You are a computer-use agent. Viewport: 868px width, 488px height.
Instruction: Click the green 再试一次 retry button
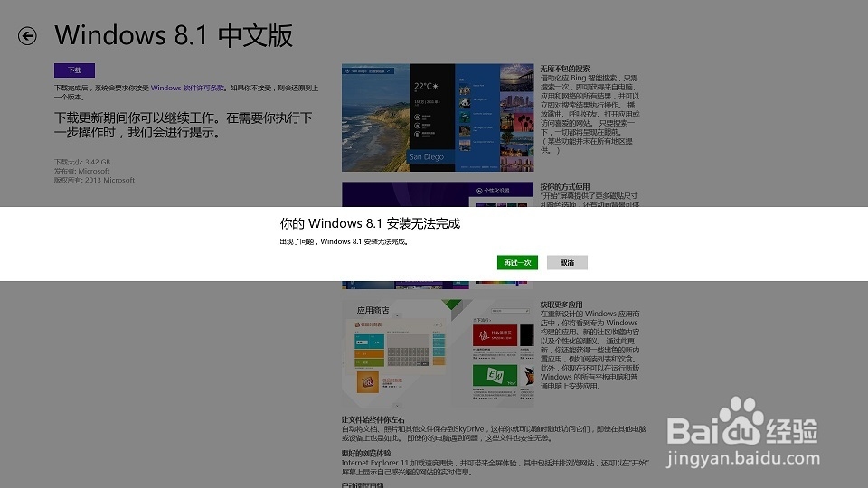[x=517, y=262]
